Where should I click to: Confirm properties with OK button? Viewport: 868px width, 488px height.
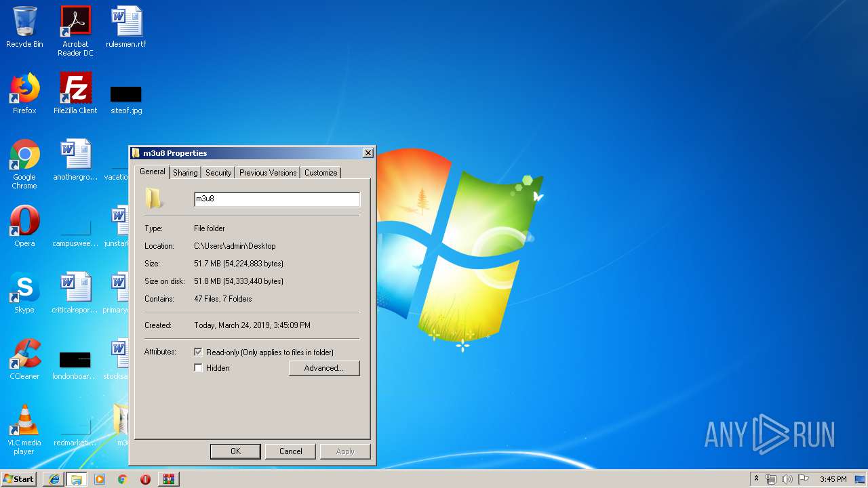[235, 451]
